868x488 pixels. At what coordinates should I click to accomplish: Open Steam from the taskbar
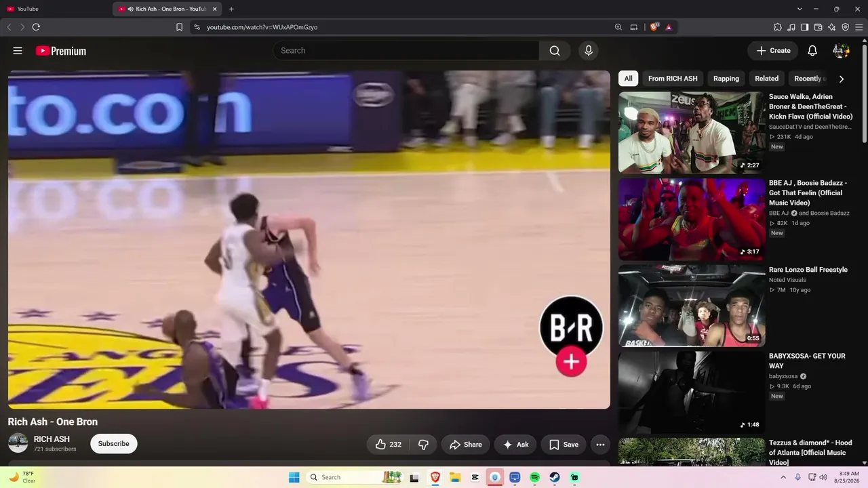point(554,477)
